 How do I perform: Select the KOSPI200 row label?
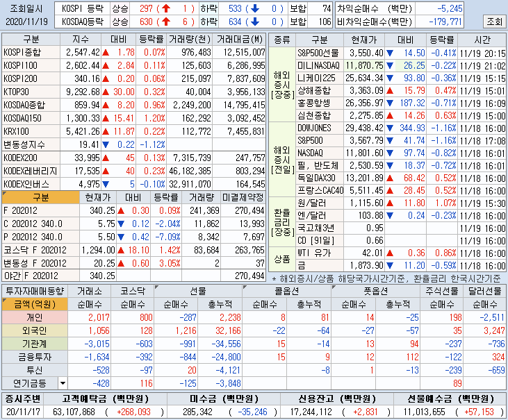31,79
